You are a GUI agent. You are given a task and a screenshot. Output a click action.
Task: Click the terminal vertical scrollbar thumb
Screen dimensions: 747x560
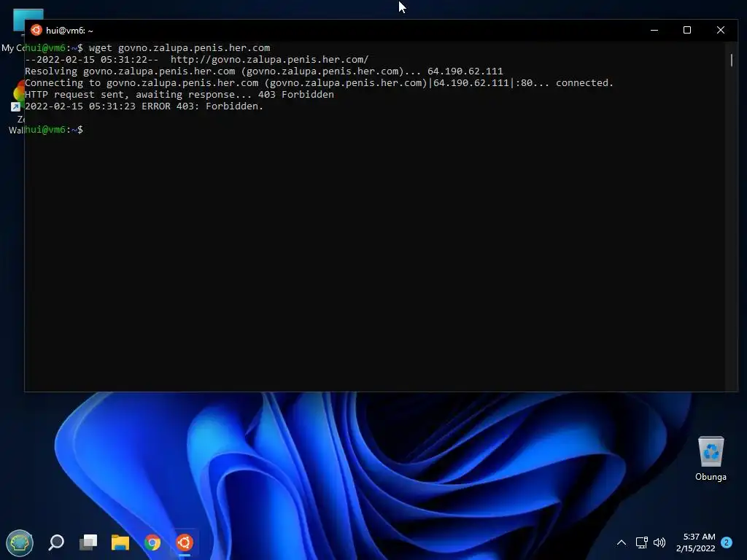click(731, 60)
